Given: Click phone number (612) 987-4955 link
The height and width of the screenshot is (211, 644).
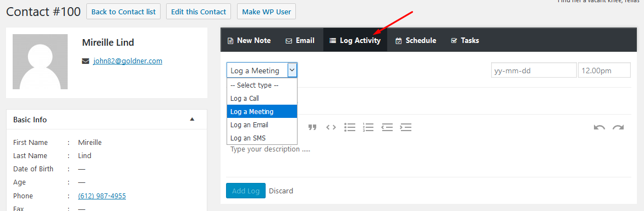Looking at the screenshot, I should click(x=102, y=196).
